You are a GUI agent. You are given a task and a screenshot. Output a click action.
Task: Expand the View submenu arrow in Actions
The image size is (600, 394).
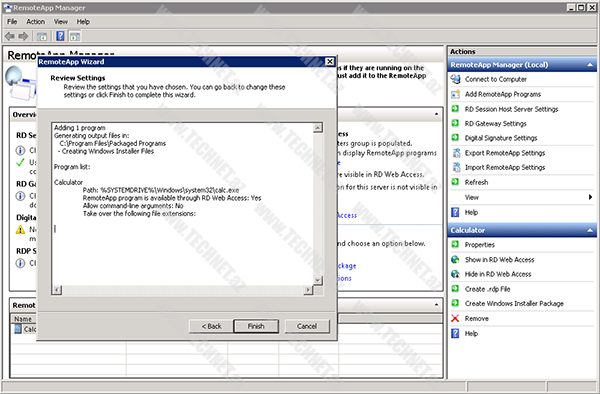pos(590,197)
